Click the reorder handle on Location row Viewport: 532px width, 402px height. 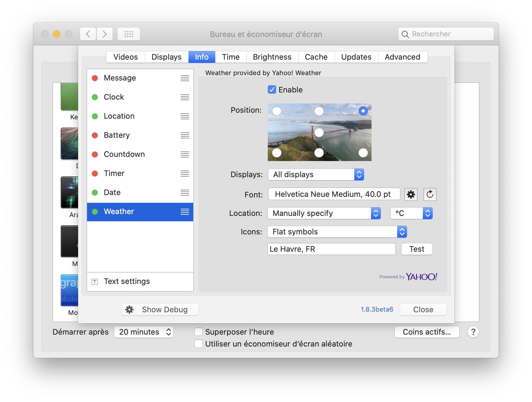click(x=185, y=116)
